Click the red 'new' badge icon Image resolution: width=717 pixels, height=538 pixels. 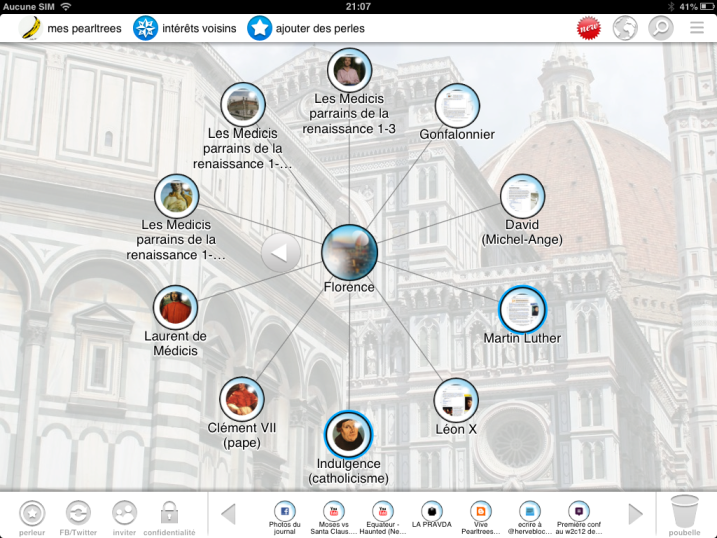(589, 28)
